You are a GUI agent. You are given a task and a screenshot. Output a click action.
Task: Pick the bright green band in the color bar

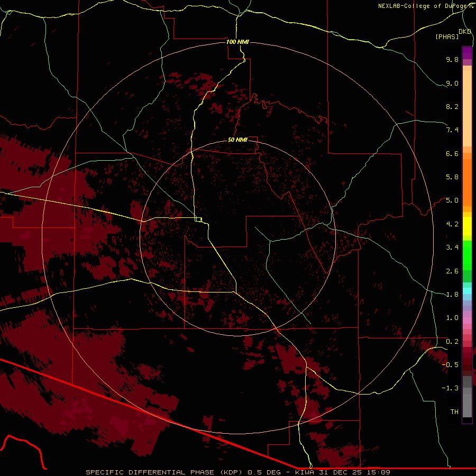(x=467, y=255)
